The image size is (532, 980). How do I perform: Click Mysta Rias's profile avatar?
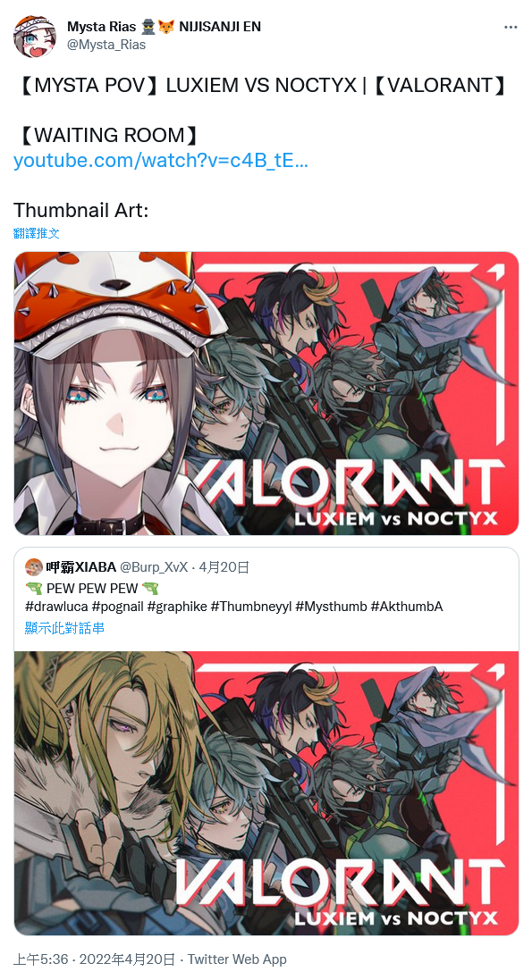[35, 37]
